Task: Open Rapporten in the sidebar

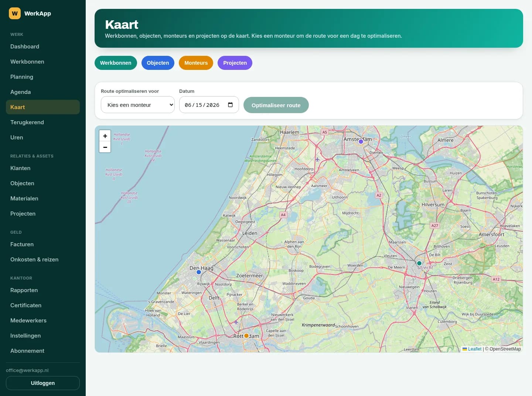Action: click(x=43, y=290)
